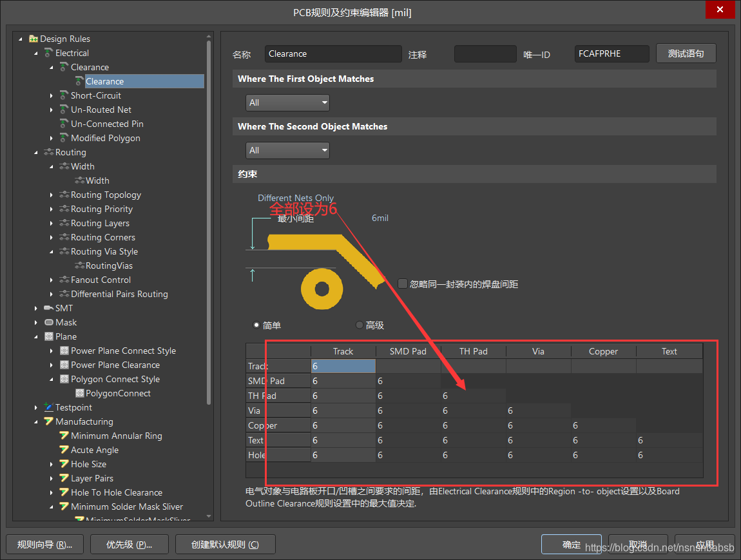Click the Mask category icon
The height and width of the screenshot is (560, 741).
pyautogui.click(x=49, y=322)
